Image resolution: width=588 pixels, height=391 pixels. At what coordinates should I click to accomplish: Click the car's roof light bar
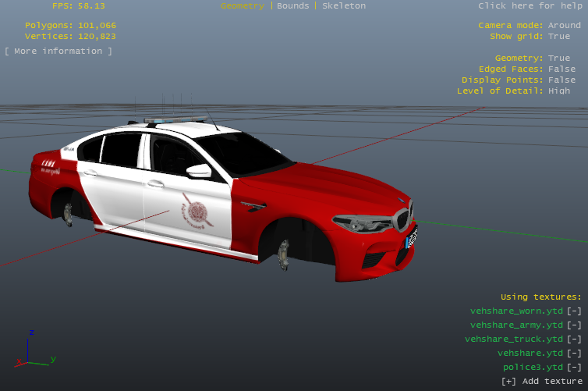(175, 119)
